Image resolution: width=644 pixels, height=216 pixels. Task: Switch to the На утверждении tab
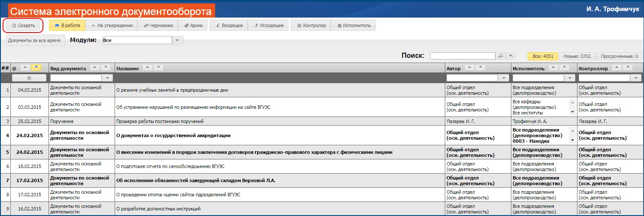(111, 26)
